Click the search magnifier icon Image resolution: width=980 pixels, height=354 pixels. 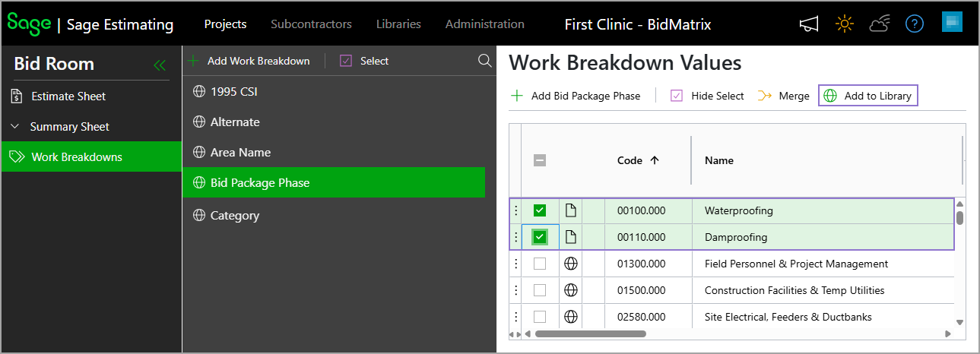point(484,61)
